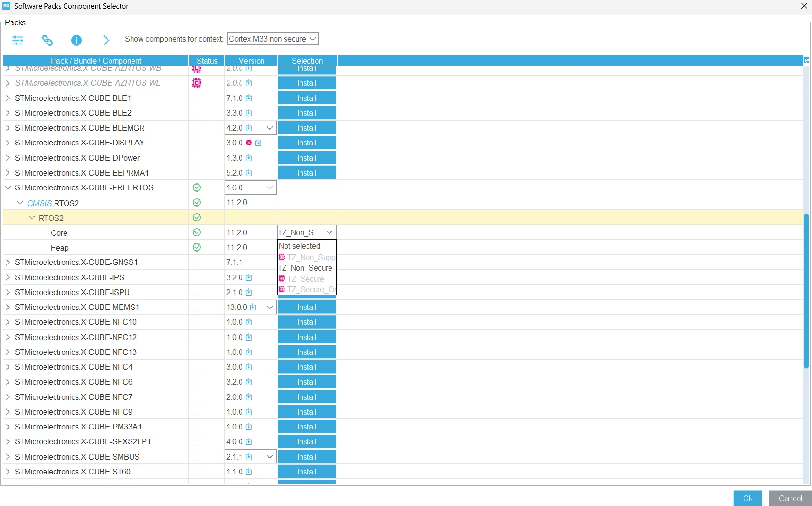Viewport: 812px width, 506px height.
Task: Choose 'Not selected' in the Core dropdown list
Action: point(300,246)
